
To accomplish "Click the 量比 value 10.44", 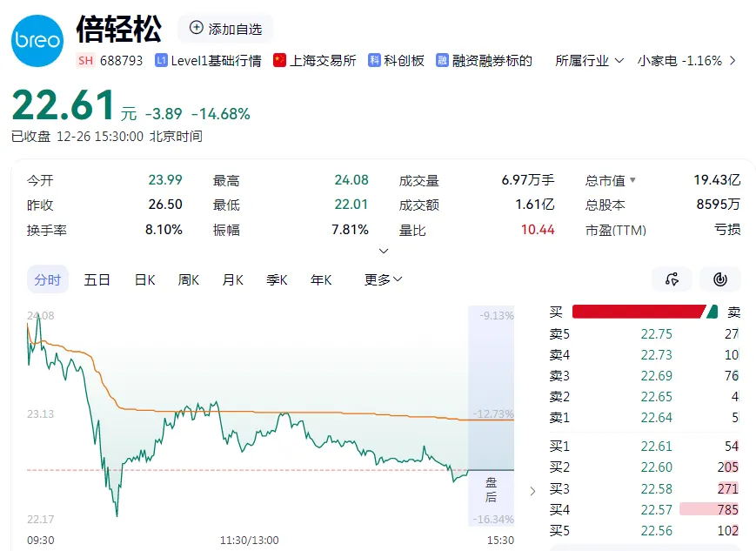I will click(x=538, y=230).
